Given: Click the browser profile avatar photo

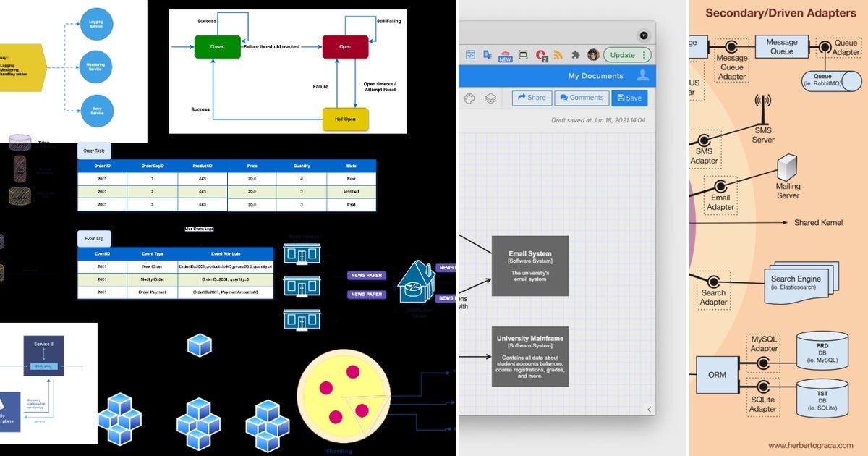Looking at the screenshot, I should coord(594,55).
